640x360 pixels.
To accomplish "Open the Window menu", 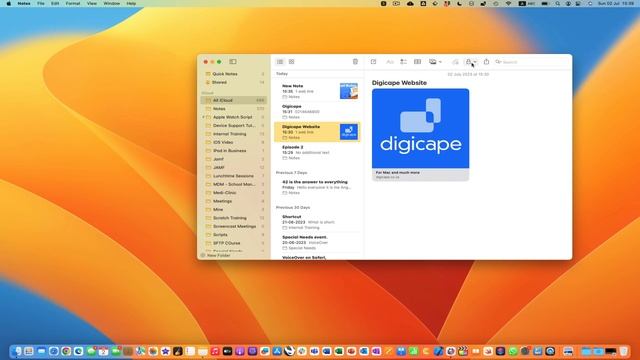I will tap(111, 3).
